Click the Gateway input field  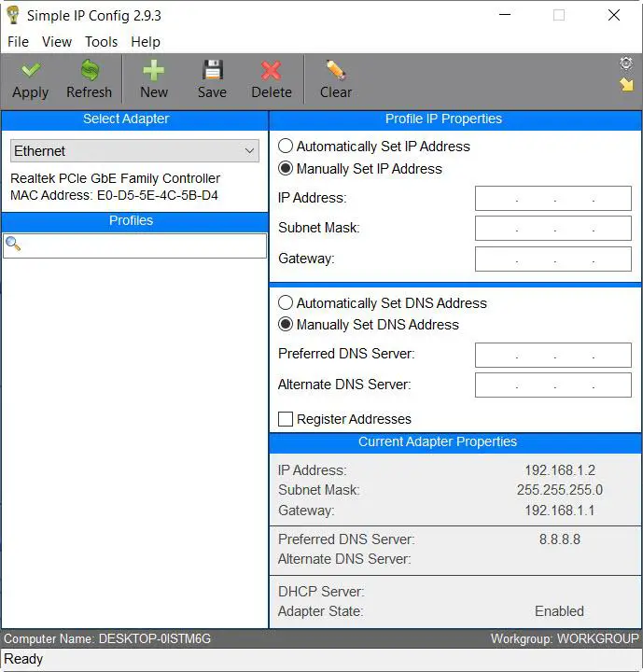[553, 259]
